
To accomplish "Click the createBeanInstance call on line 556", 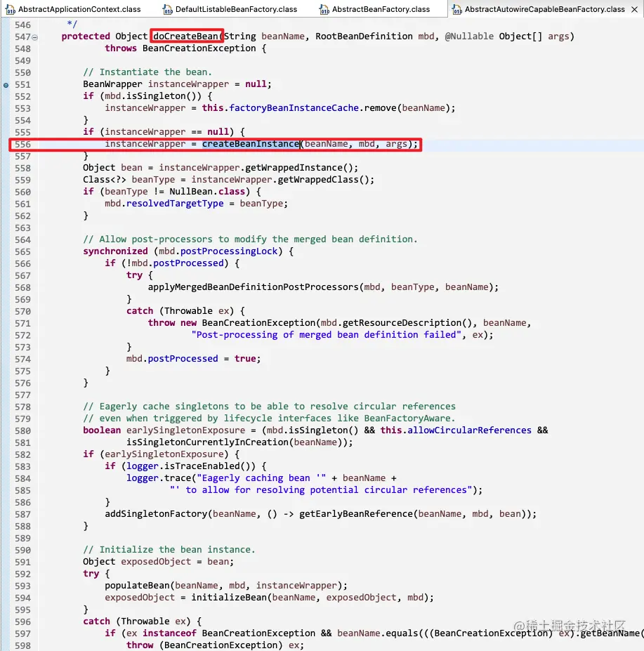I will [251, 144].
